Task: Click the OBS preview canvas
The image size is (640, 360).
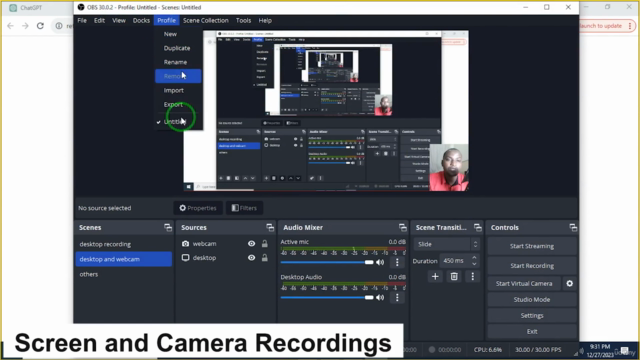Action: (x=326, y=110)
